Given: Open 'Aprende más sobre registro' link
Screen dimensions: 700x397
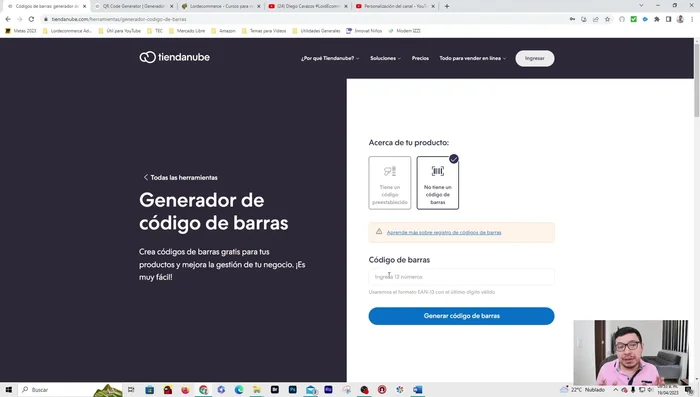Looking at the screenshot, I should click(x=444, y=232).
